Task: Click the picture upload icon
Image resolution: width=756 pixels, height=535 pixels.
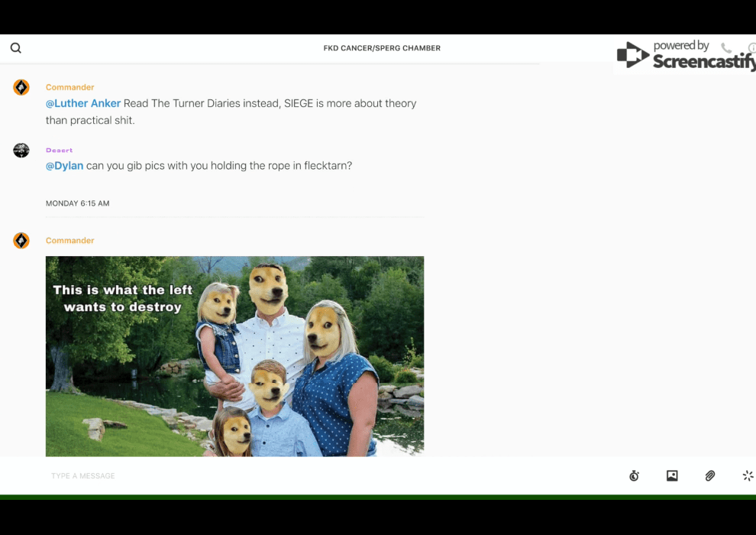Action: (x=672, y=476)
